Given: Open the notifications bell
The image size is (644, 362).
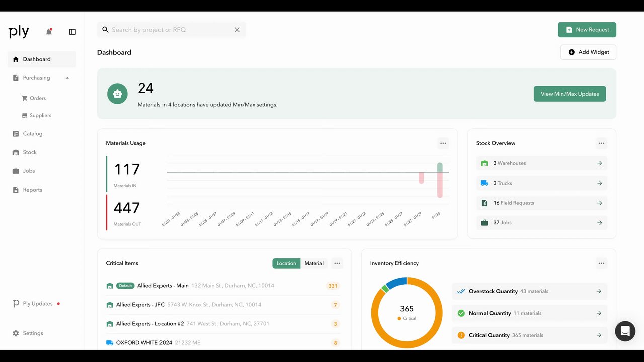Looking at the screenshot, I should [49, 32].
